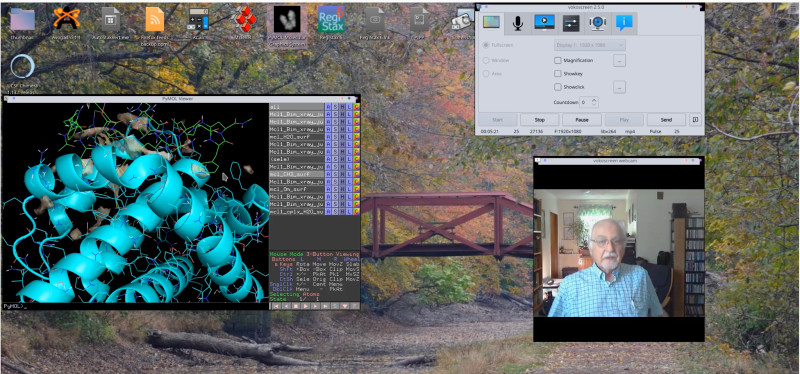Open the color menu for mcl_CH3_surf
The height and width of the screenshot is (374, 800).
(357, 174)
